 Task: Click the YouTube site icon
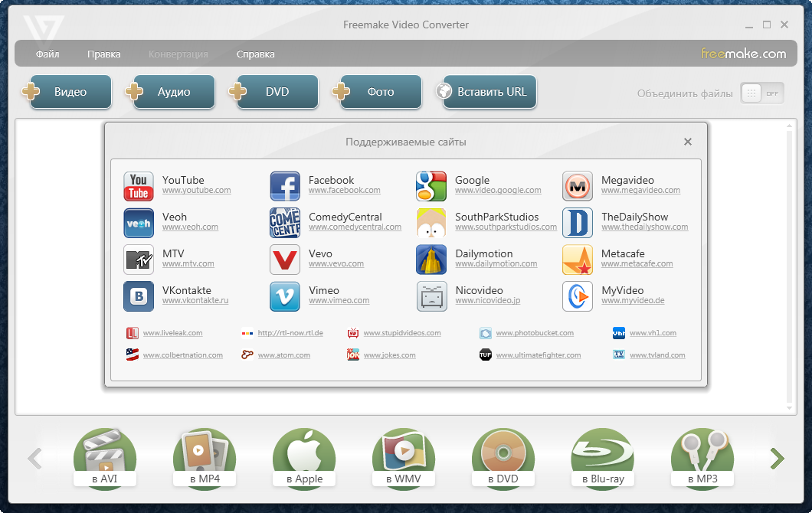139,187
